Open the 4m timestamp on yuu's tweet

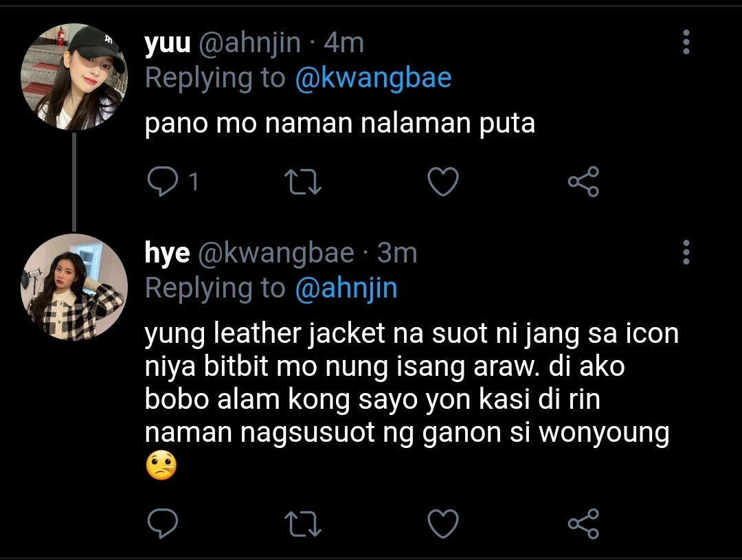[x=344, y=43]
